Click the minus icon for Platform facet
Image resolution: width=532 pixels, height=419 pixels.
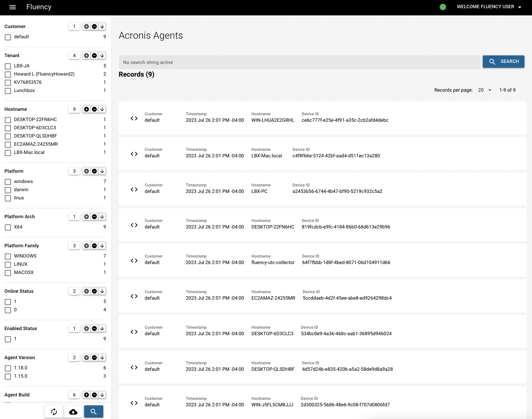94,171
